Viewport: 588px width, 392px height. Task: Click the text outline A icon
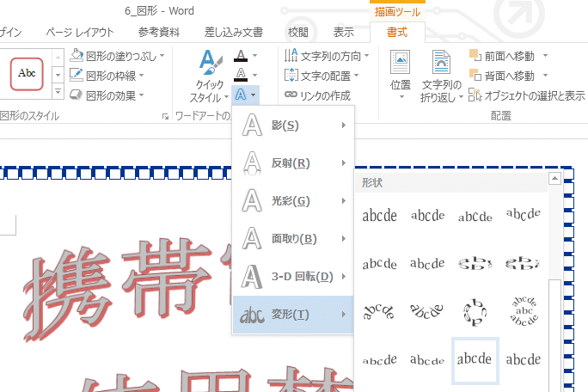click(x=241, y=75)
